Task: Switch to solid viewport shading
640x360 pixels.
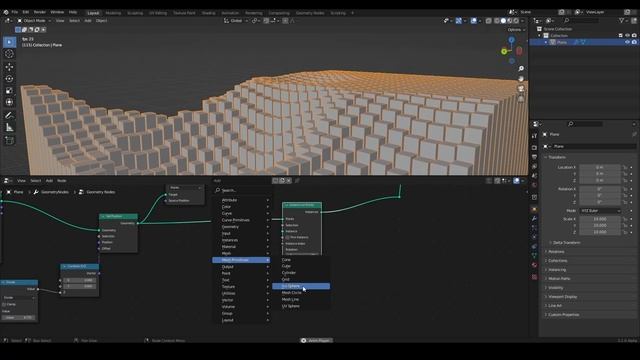Action: coord(503,21)
